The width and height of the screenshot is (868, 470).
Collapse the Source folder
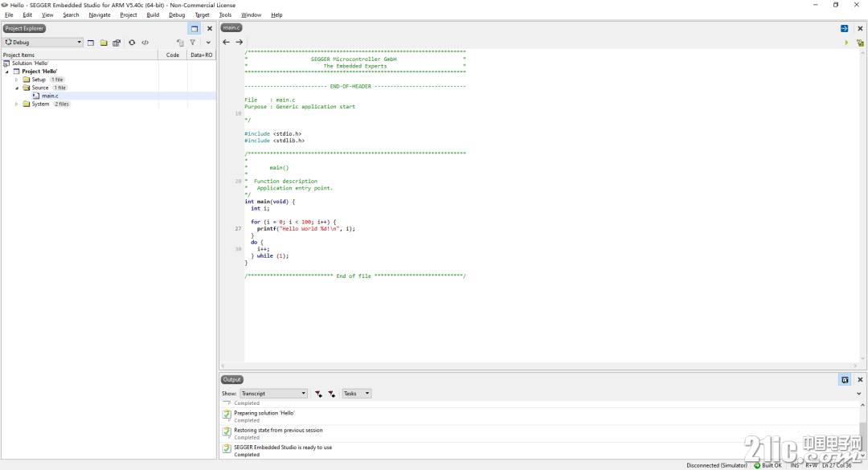(x=17, y=88)
